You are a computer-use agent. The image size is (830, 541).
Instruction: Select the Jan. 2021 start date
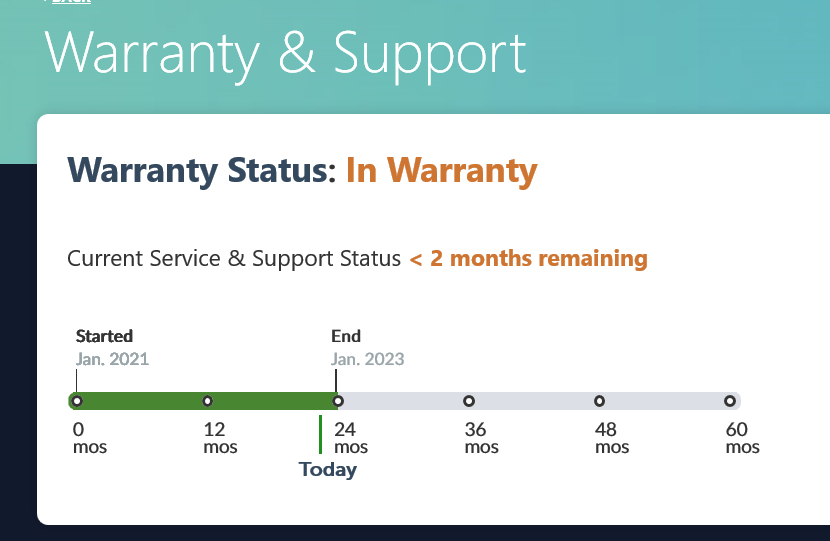click(x=112, y=358)
